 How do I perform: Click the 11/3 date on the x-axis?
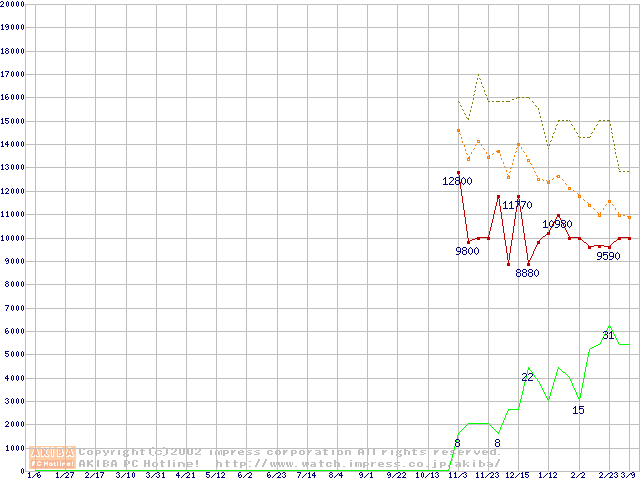click(x=458, y=475)
